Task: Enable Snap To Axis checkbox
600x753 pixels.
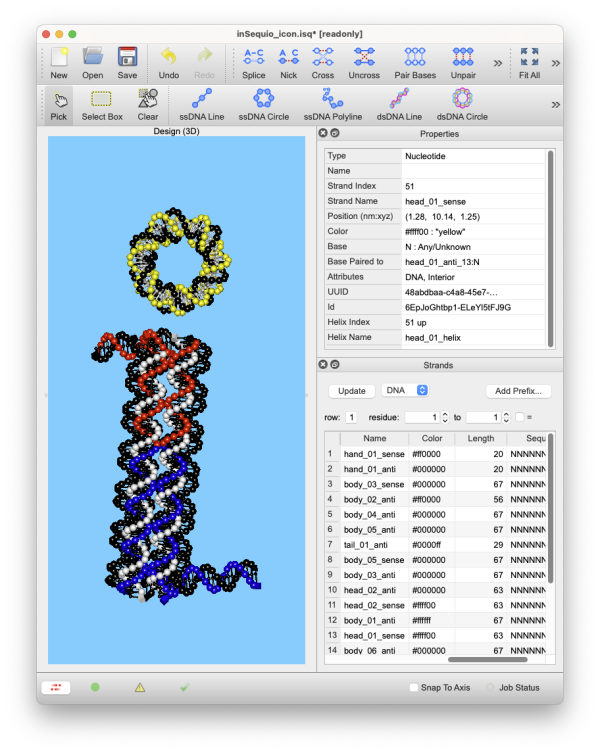Action: tap(415, 688)
